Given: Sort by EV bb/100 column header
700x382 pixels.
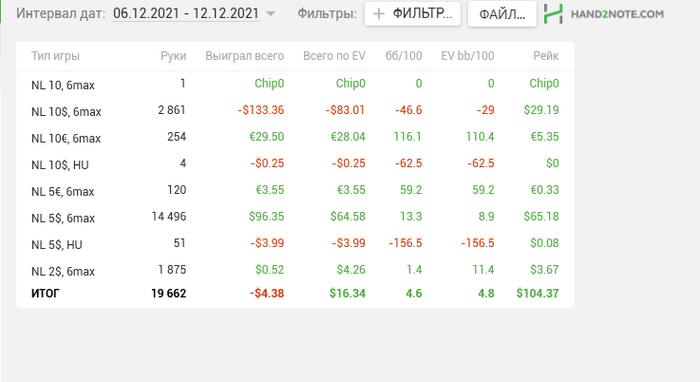Looking at the screenshot, I should tap(467, 56).
